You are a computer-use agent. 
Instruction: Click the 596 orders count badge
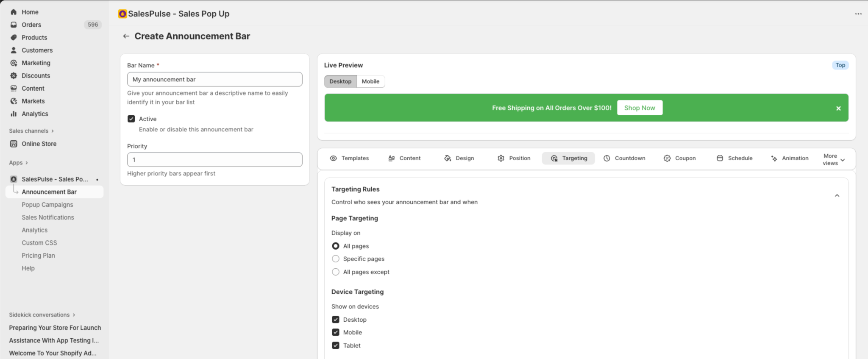[x=93, y=25]
